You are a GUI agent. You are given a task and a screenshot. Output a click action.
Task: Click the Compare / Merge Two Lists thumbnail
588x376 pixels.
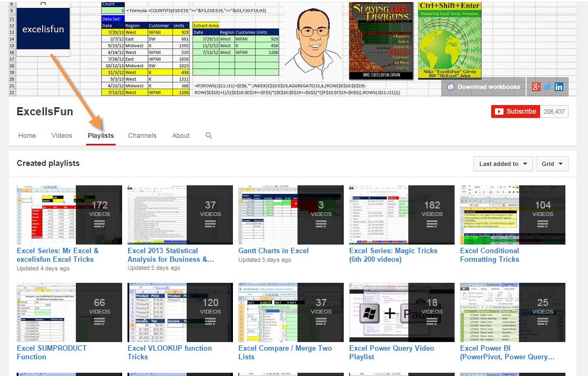pos(291,312)
